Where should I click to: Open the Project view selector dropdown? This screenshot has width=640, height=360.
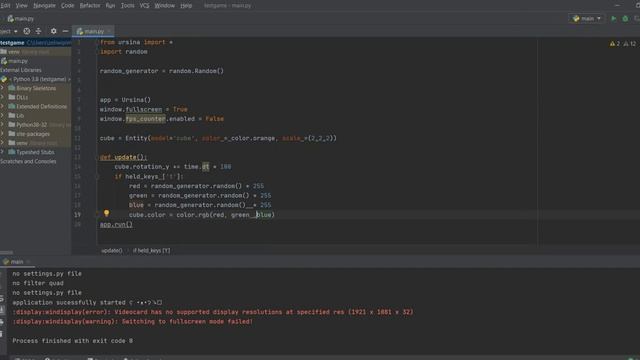coord(9,31)
